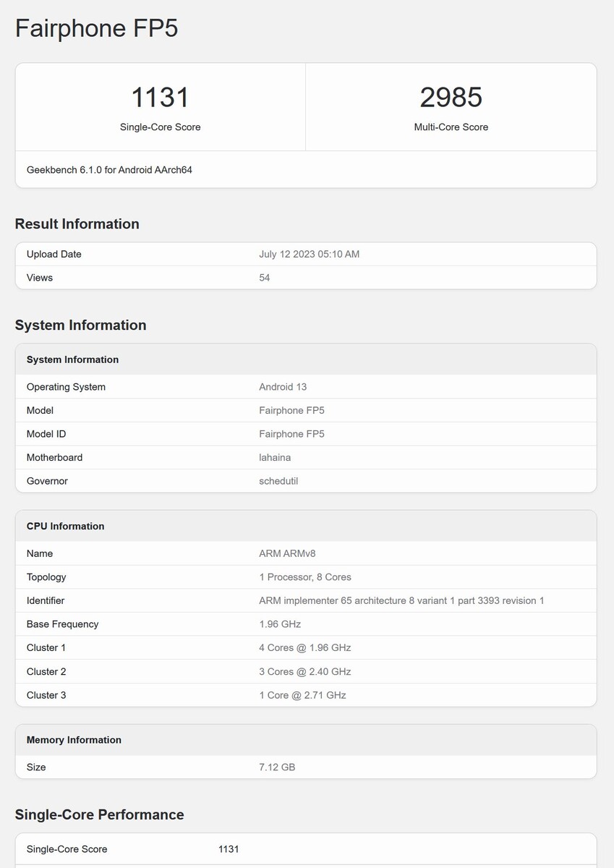The width and height of the screenshot is (614, 868).
Task: Click the Motherboard value lahaina
Action: coord(275,458)
